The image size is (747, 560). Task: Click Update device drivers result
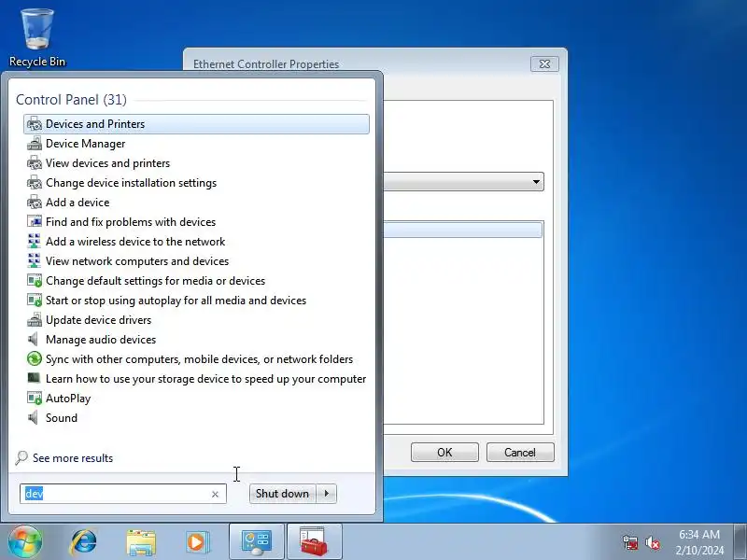99,320
